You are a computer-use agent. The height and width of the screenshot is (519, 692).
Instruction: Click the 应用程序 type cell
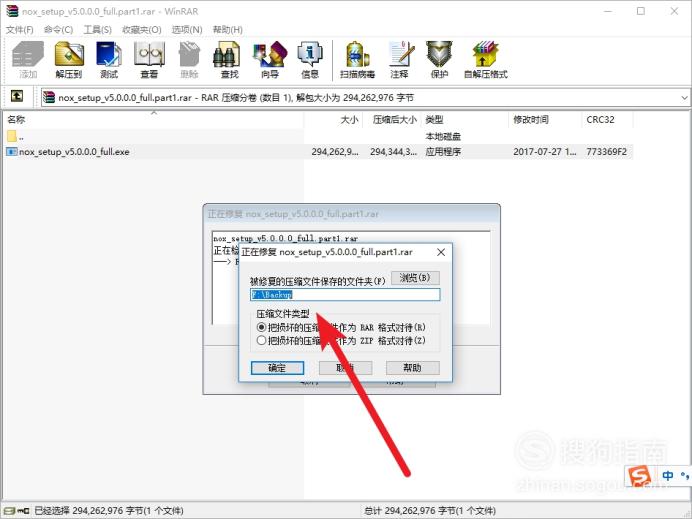[x=443, y=152]
